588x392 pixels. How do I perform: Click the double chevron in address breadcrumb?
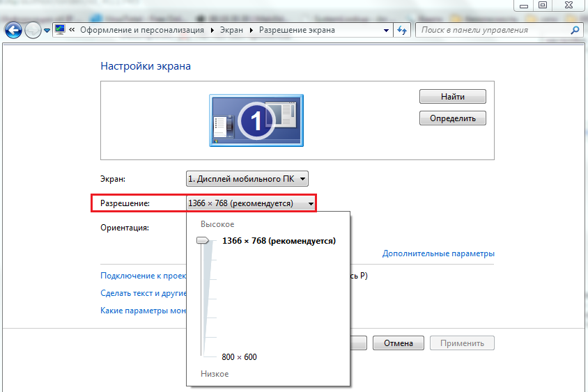click(x=72, y=30)
